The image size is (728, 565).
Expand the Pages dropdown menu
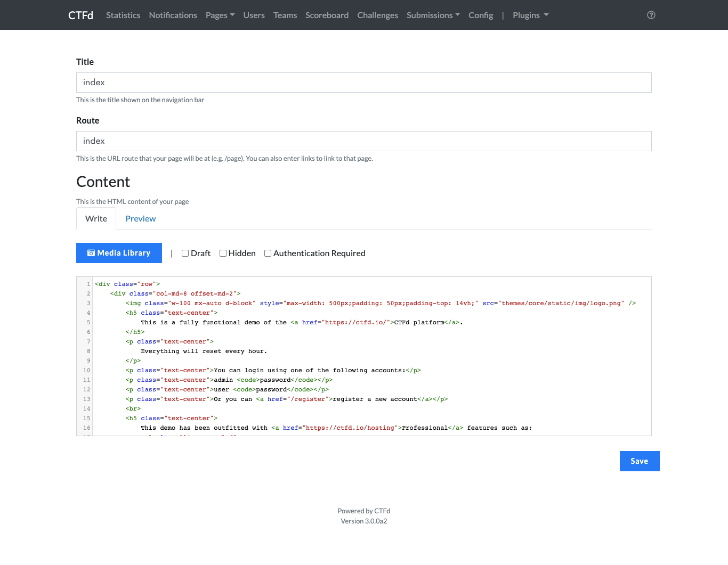click(220, 15)
